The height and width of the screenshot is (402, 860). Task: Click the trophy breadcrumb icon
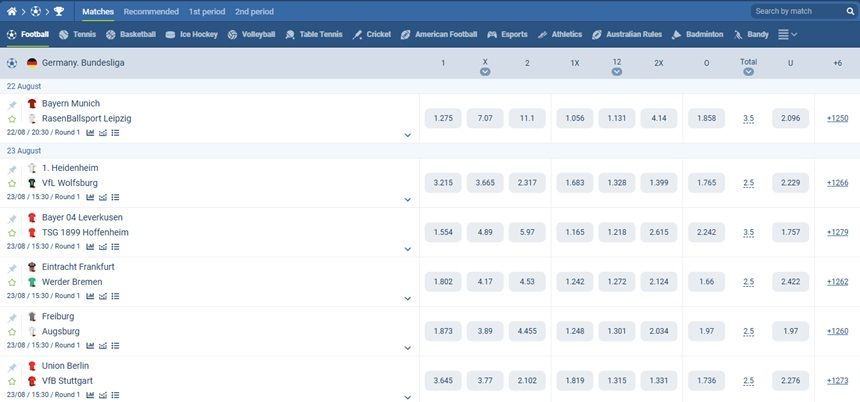(59, 11)
